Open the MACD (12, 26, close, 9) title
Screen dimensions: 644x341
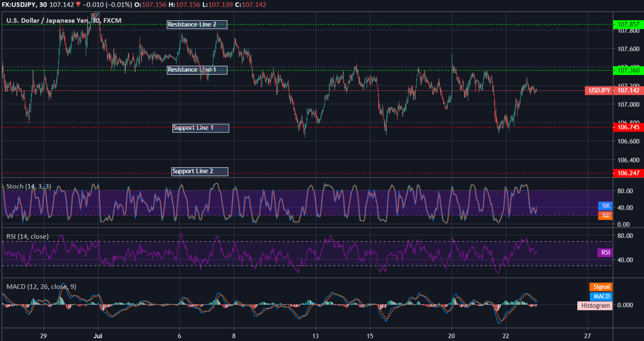[41, 287]
